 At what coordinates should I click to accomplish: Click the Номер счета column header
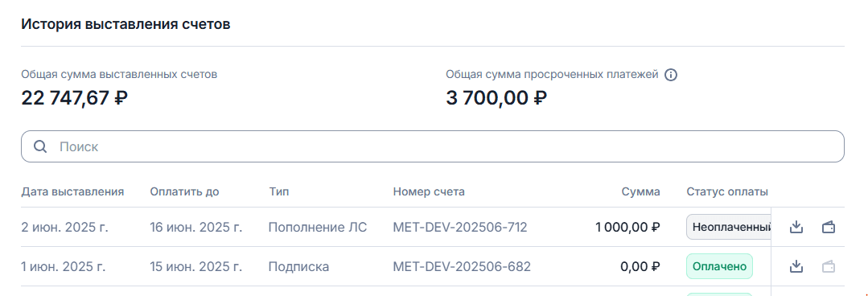coord(429,192)
